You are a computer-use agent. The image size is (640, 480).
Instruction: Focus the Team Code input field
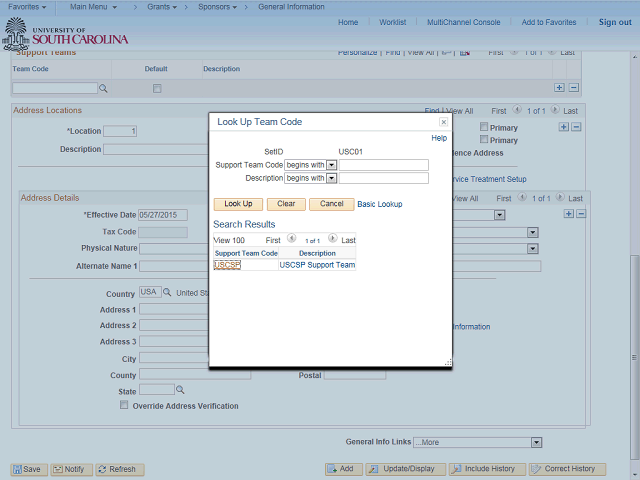click(x=55, y=88)
